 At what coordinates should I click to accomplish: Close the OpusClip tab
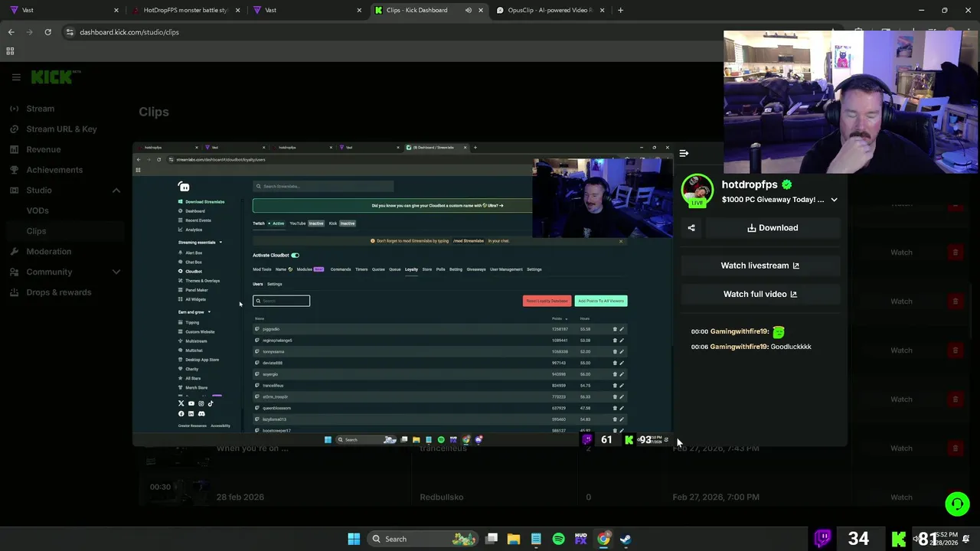[x=602, y=10]
